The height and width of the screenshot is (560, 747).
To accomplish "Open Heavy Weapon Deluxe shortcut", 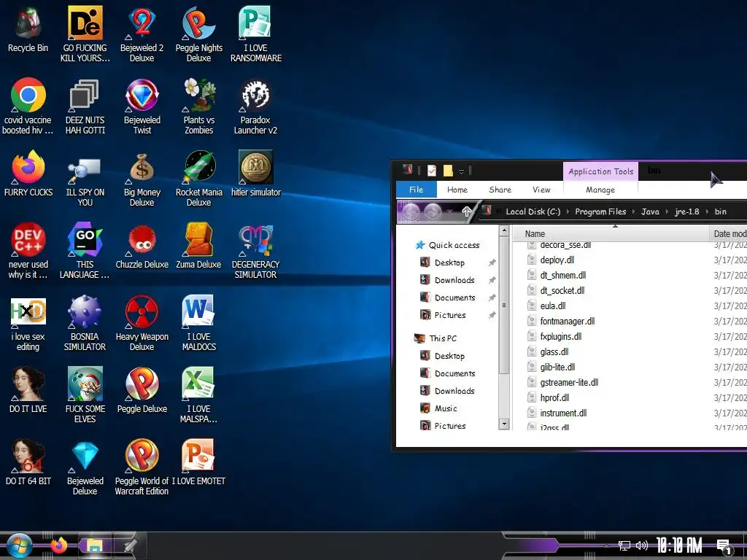I will (x=142, y=323).
